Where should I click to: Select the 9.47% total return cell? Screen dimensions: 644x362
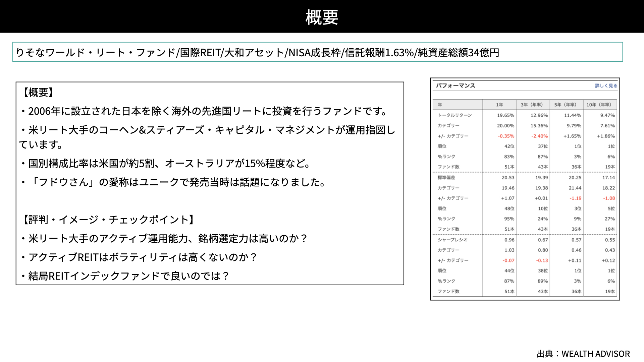[607, 115]
